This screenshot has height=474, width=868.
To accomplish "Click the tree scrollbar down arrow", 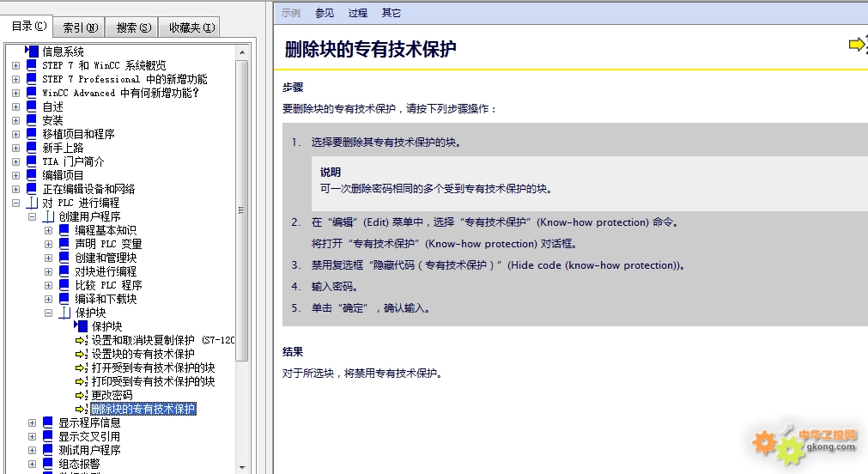I will [242, 467].
